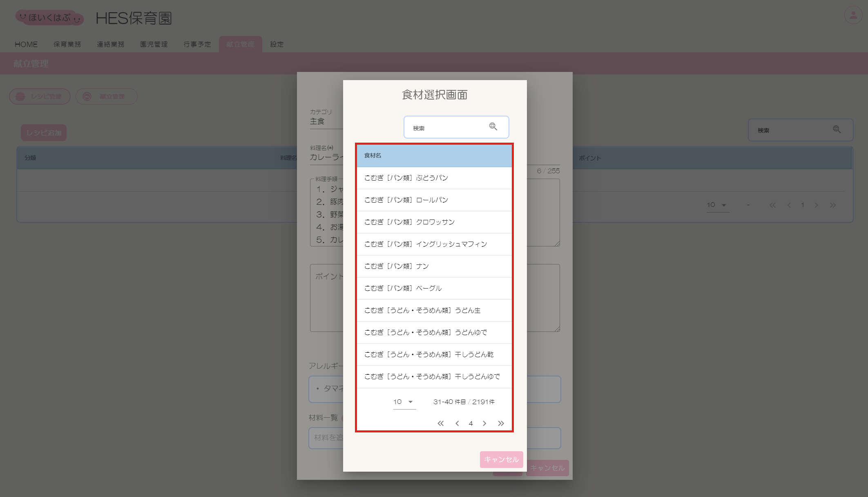The width and height of the screenshot is (868, 497).
Task: Select こむぎ［パン類］ナン
Action: (x=434, y=266)
